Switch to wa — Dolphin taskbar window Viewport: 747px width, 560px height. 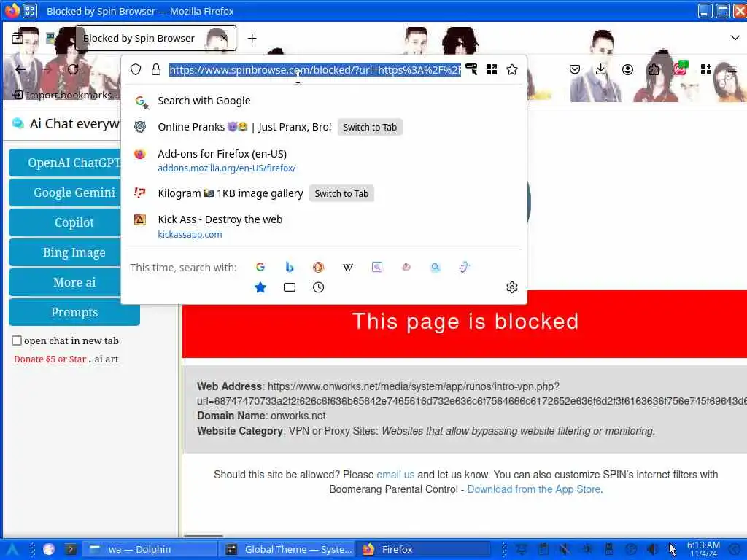point(151,549)
